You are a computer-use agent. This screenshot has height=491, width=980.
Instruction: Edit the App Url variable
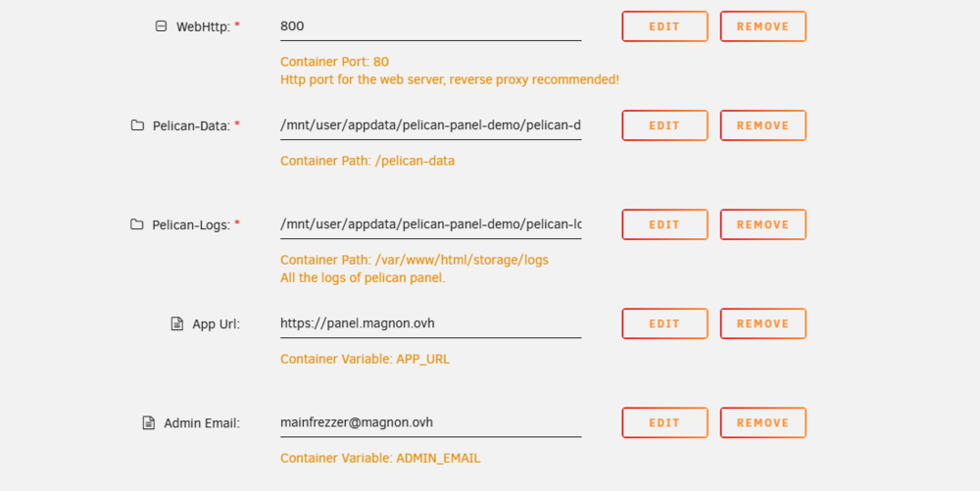[664, 323]
